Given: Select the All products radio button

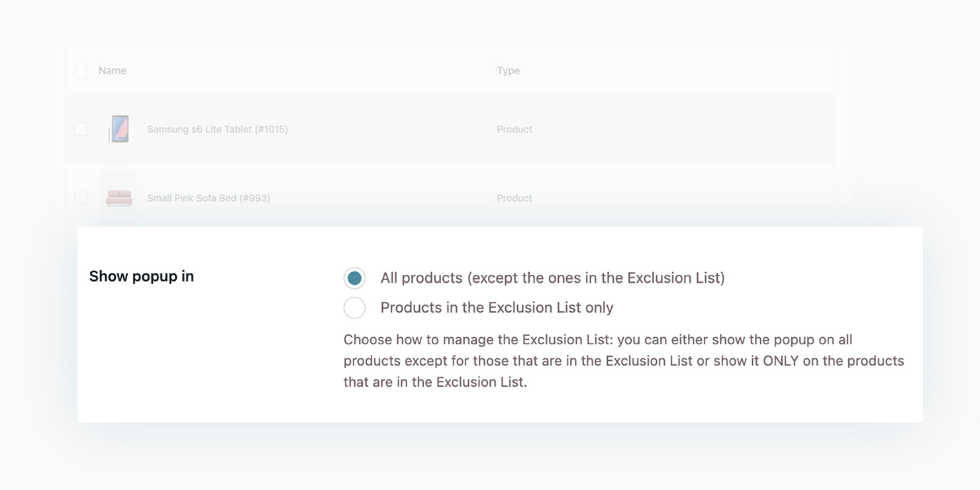Looking at the screenshot, I should tap(354, 278).
